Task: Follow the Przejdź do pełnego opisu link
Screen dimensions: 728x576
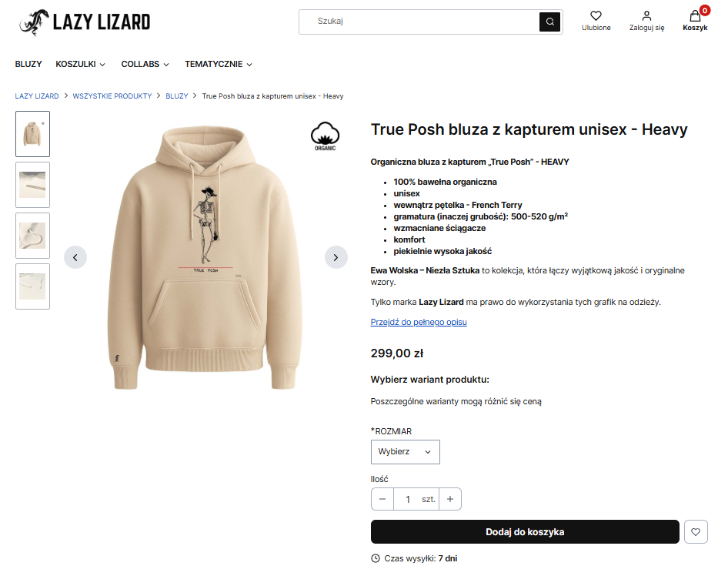Action: point(419,322)
